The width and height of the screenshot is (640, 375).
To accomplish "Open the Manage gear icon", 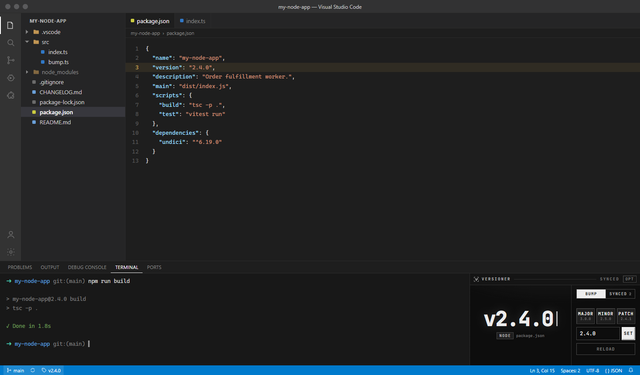I will pyautogui.click(x=11, y=252).
